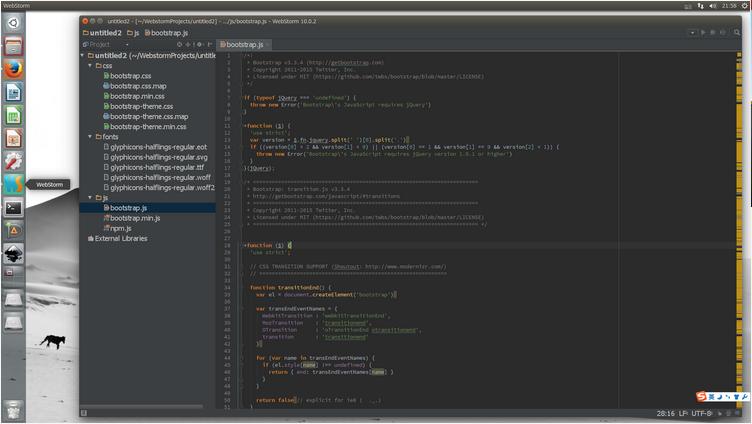Click the network indicator in the top panel
The height and width of the screenshot is (424, 752).
click(701, 6)
